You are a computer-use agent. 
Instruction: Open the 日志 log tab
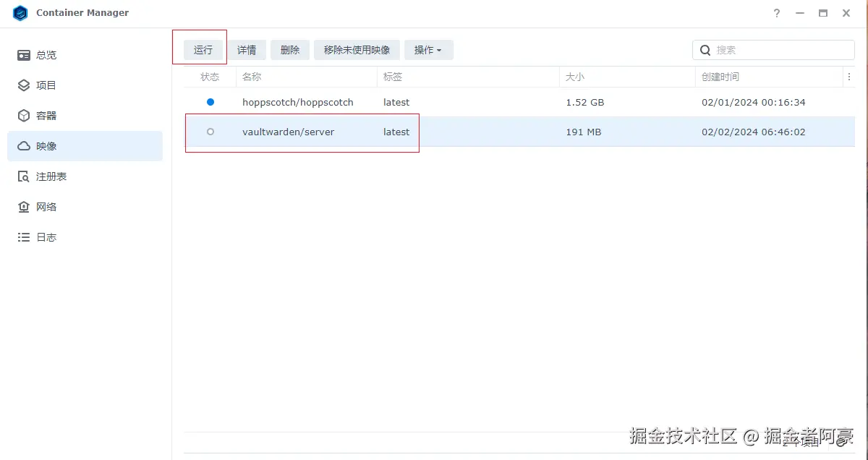click(85, 237)
